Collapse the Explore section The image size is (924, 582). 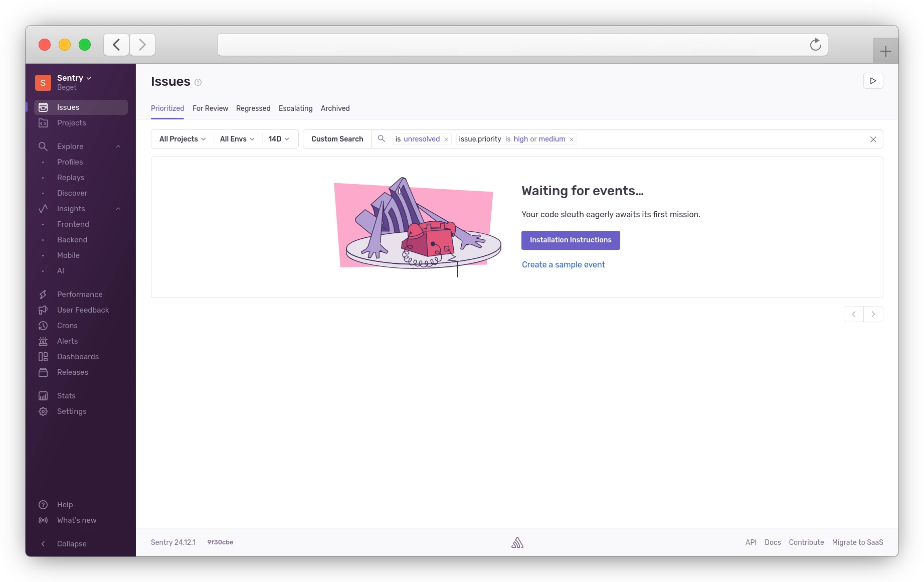pyautogui.click(x=118, y=147)
